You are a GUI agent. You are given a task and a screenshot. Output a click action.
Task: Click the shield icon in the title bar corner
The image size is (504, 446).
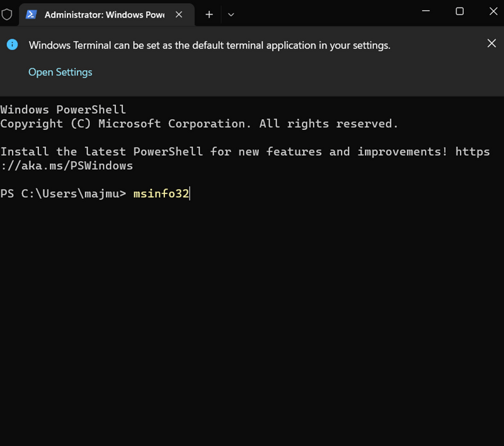tap(7, 14)
